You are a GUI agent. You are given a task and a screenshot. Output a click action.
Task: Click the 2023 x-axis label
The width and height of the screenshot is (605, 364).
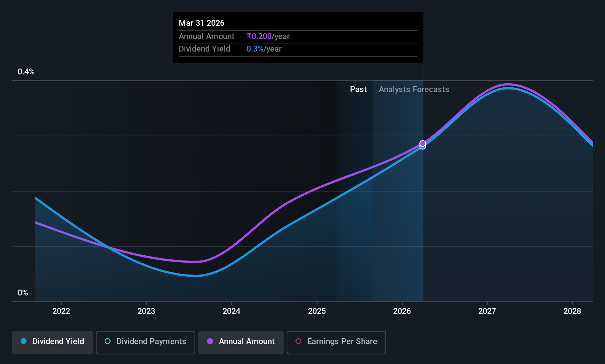[x=146, y=311]
